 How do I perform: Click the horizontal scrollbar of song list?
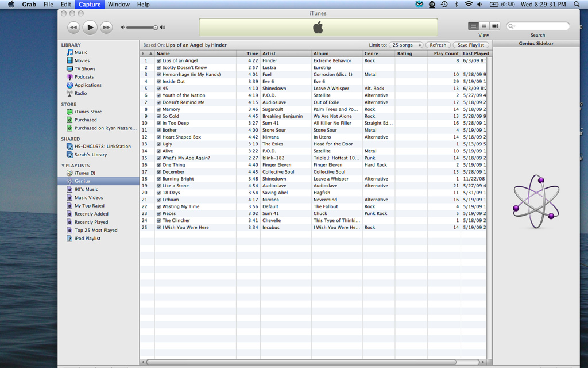coord(301,362)
